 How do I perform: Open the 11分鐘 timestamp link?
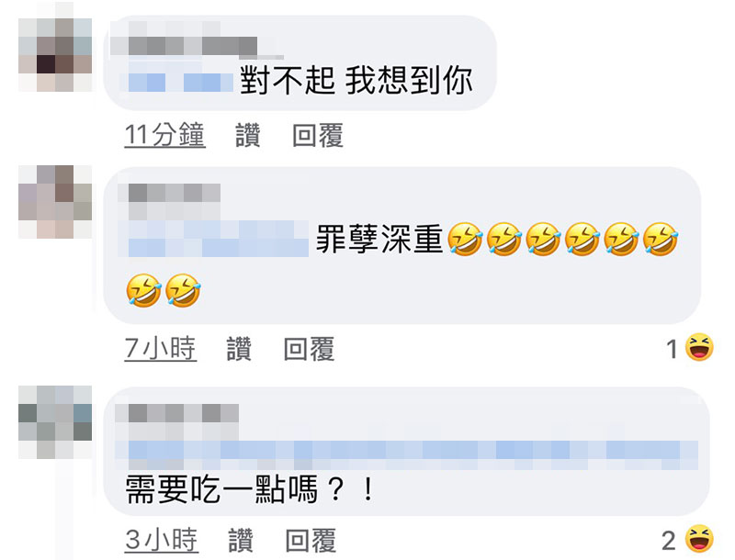(x=165, y=135)
